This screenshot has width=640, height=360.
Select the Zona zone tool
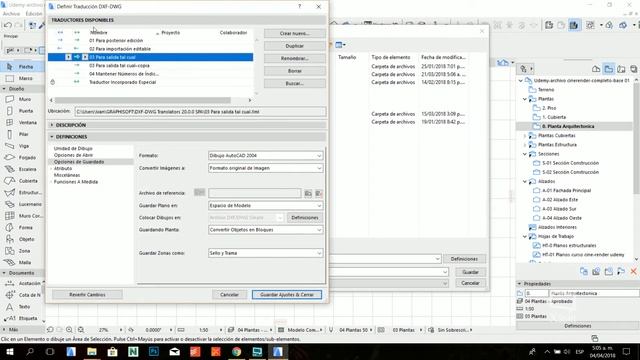click(22, 251)
